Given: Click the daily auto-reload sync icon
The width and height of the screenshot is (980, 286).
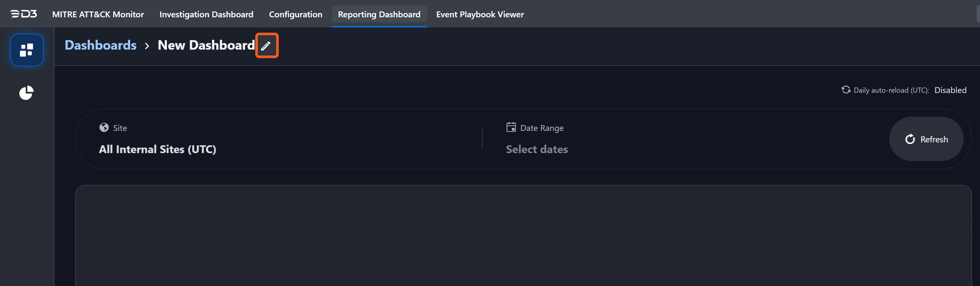Looking at the screenshot, I should (845, 90).
